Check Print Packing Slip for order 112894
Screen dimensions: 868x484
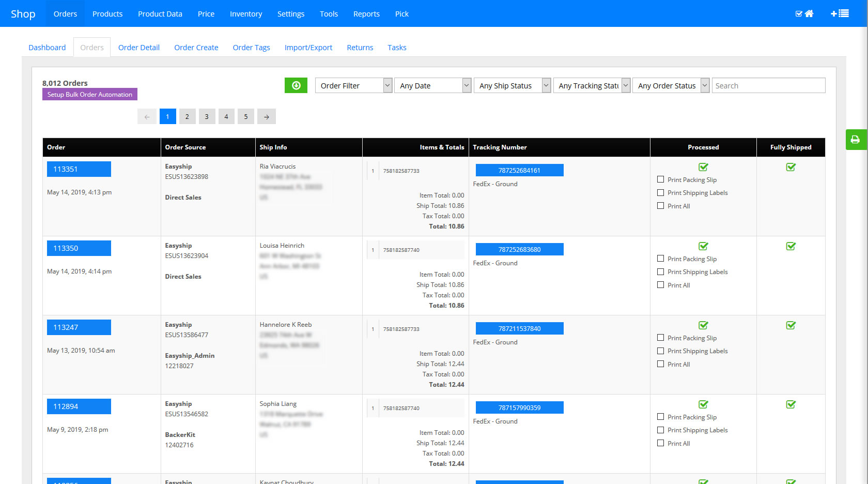pyautogui.click(x=660, y=417)
